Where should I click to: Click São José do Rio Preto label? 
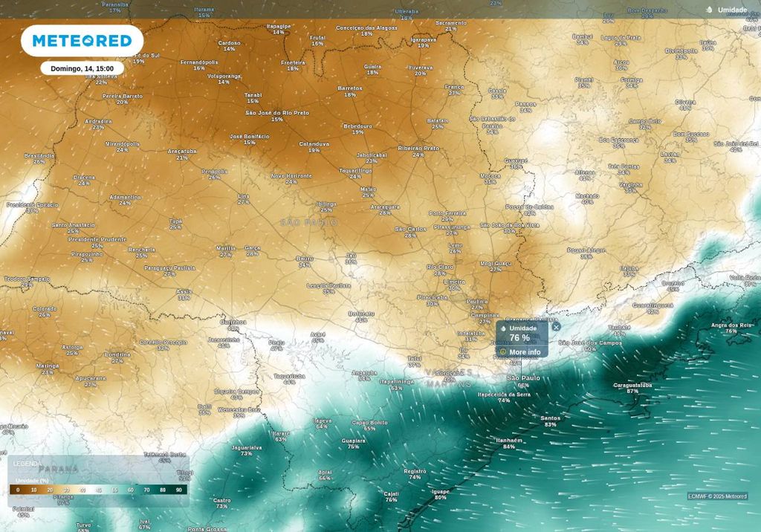point(276,113)
